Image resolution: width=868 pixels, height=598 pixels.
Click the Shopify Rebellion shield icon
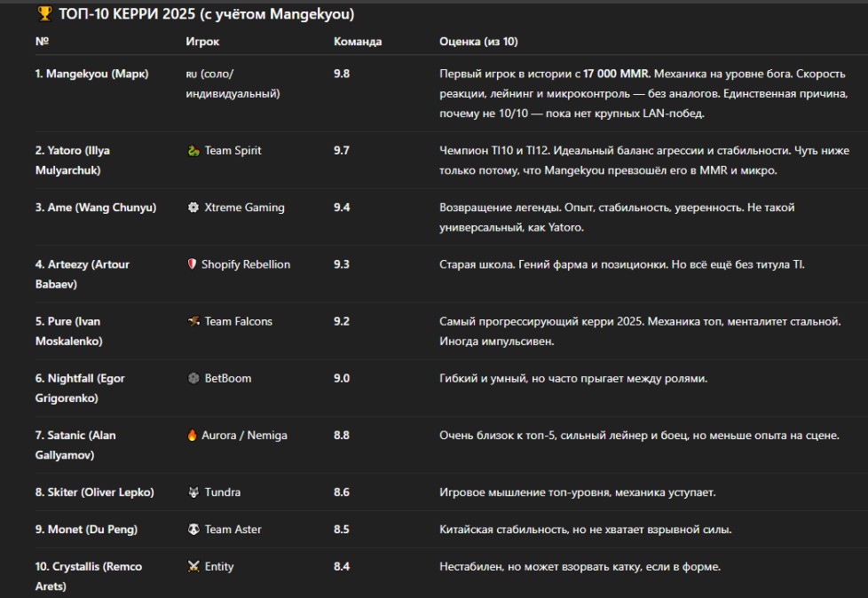(192, 264)
